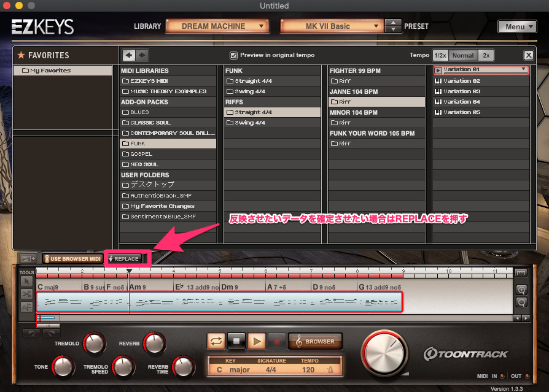Go back with browser left arrow
Screen dimensions: 549x392
(x=128, y=55)
